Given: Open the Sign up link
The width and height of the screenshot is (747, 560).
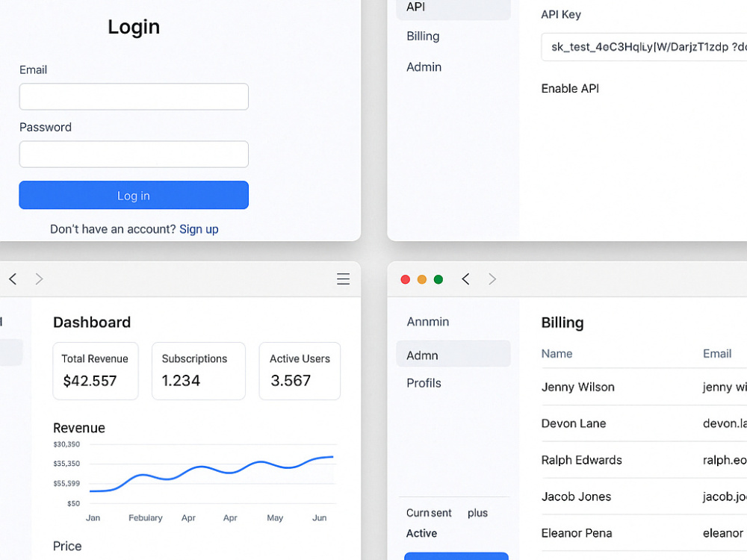Looking at the screenshot, I should [199, 229].
